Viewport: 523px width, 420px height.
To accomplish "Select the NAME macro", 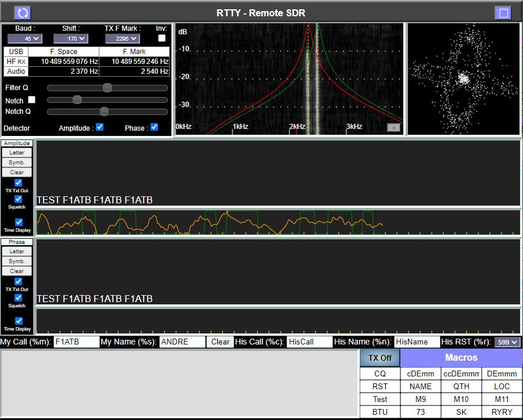I will coord(421,387).
